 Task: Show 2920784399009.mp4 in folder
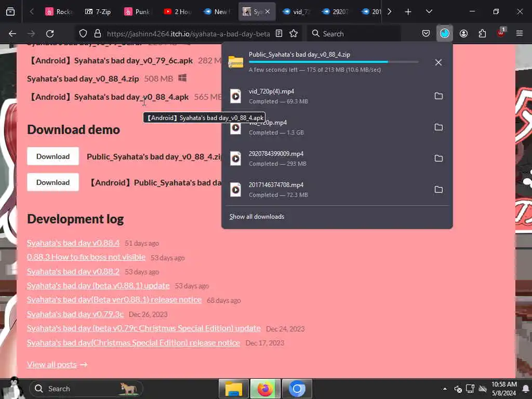click(x=438, y=158)
